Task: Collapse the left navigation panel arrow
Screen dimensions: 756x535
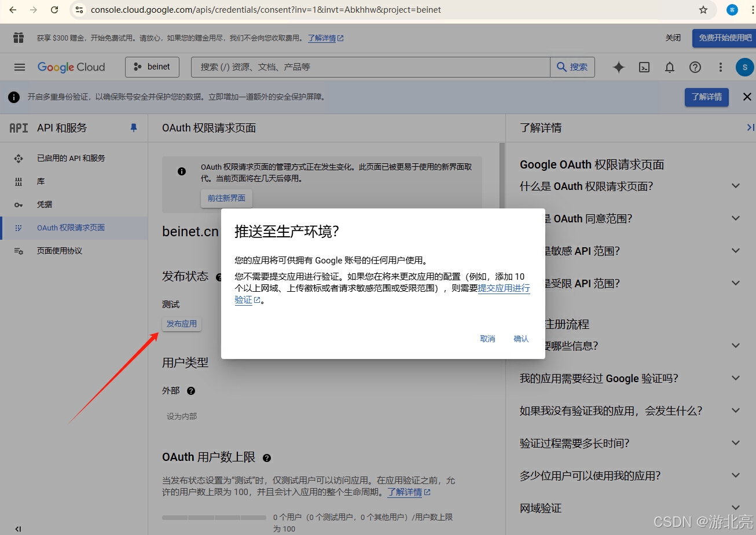Action: tap(18, 529)
